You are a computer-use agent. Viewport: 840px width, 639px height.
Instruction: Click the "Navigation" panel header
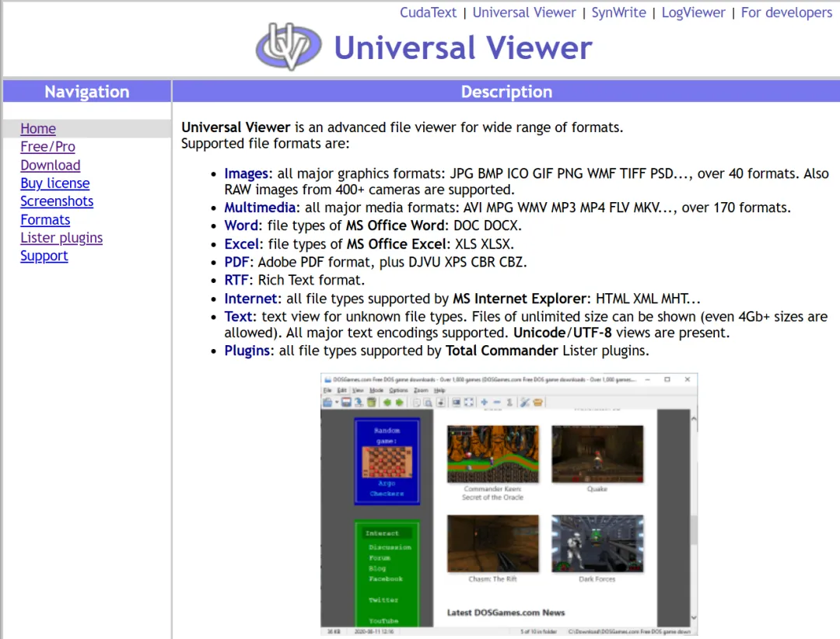click(87, 92)
